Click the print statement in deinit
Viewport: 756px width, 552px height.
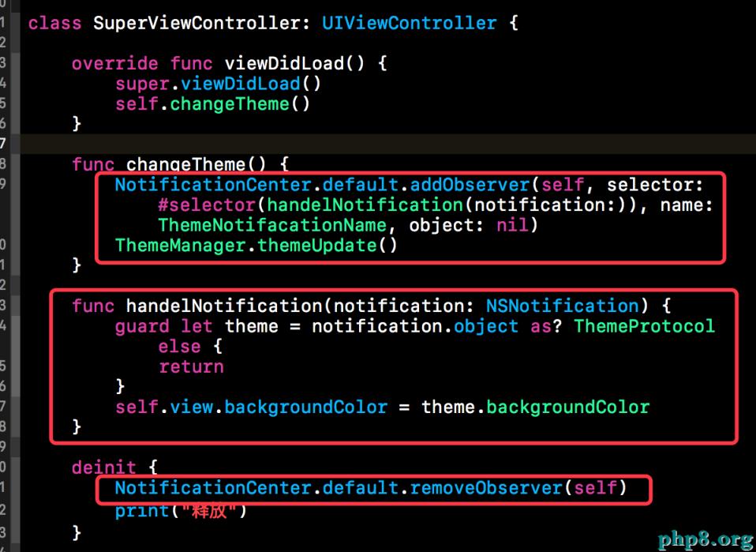(181, 510)
